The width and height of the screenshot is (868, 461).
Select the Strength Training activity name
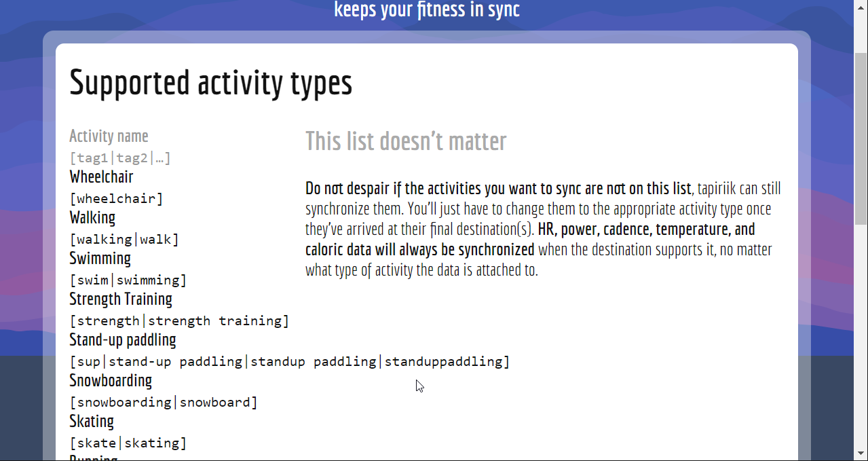click(x=121, y=299)
